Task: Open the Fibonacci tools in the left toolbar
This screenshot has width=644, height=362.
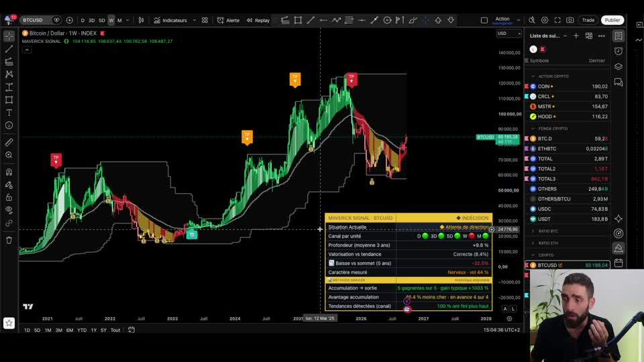Action: pos(9,62)
